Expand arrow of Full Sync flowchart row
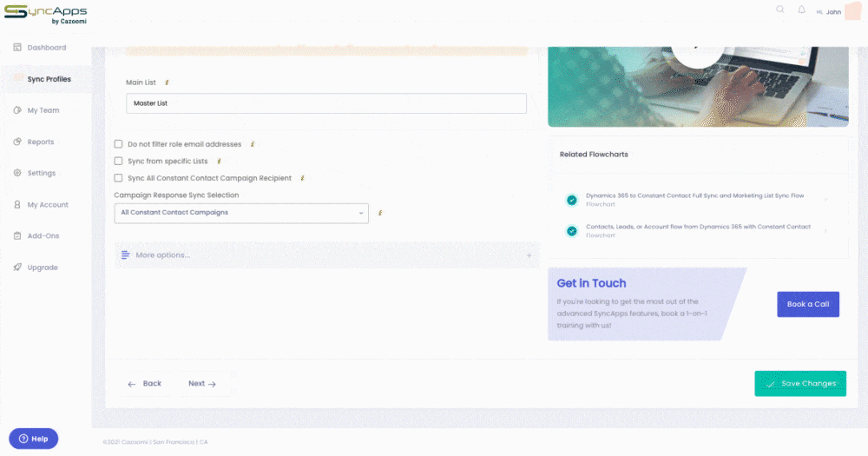The height and width of the screenshot is (456, 868). point(826,200)
